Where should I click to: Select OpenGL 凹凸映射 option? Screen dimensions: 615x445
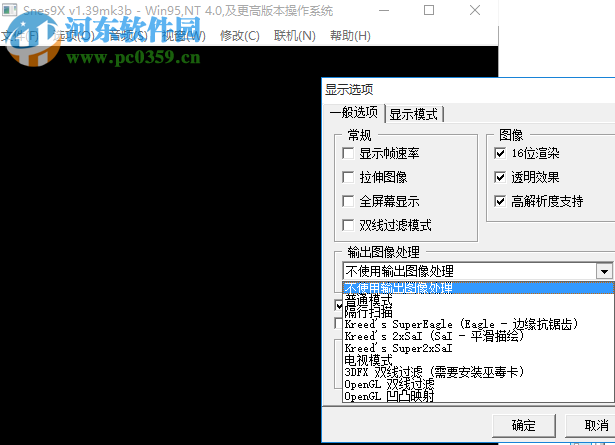pos(478,396)
